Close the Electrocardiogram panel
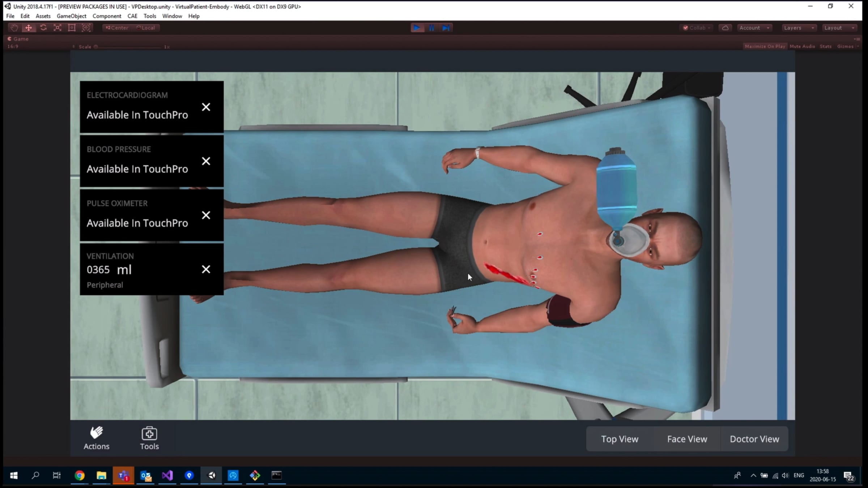868x488 pixels. pos(206,107)
